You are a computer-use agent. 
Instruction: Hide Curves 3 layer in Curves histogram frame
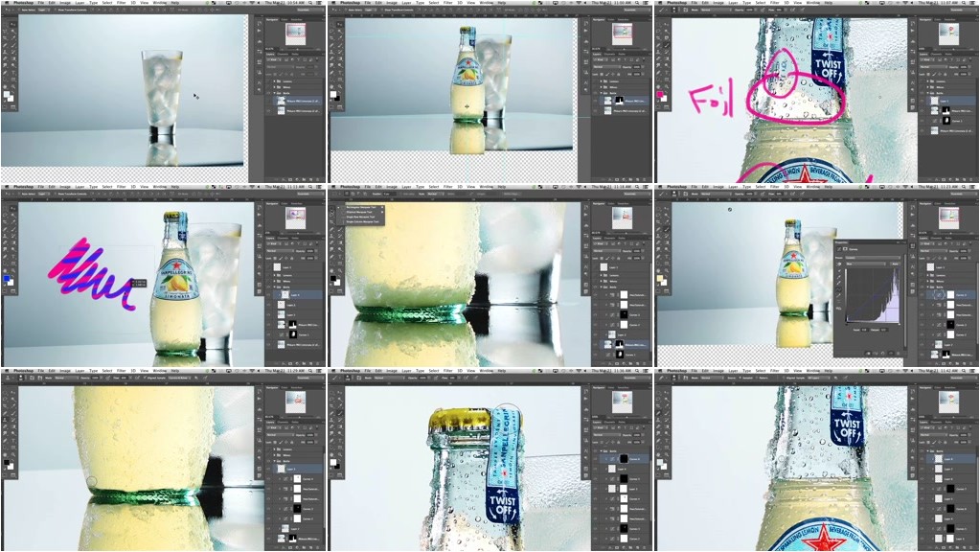[x=922, y=325]
